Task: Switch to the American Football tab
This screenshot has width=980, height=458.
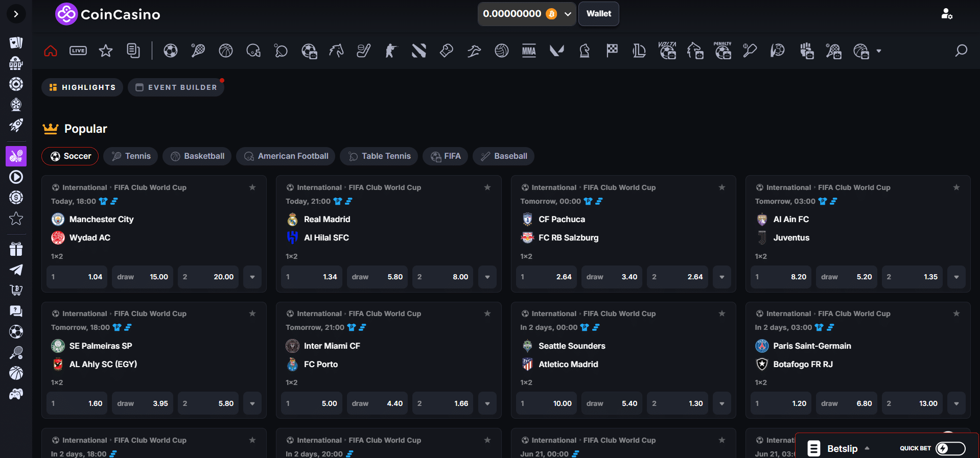Action: (x=286, y=156)
